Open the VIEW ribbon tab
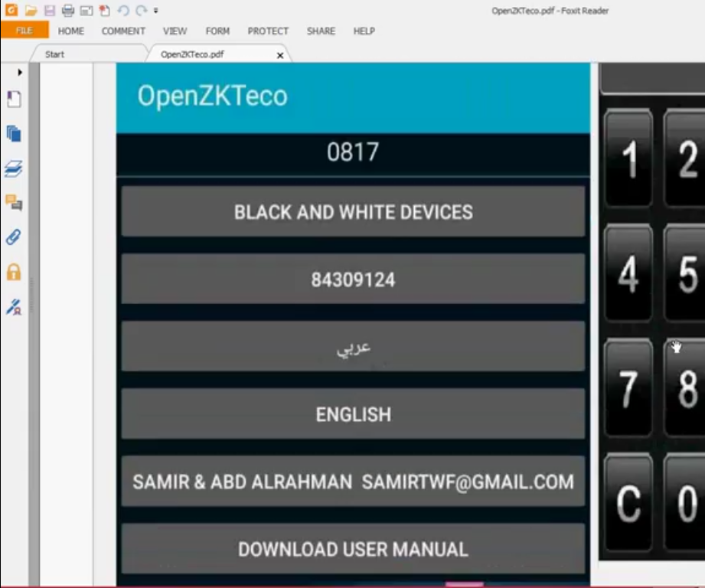This screenshot has width=705, height=588. point(175,31)
